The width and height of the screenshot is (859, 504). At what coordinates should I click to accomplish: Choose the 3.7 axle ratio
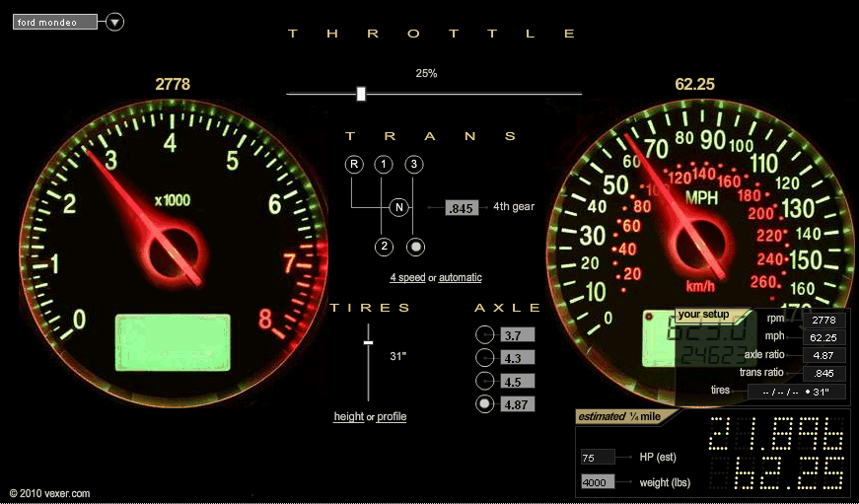[x=485, y=335]
